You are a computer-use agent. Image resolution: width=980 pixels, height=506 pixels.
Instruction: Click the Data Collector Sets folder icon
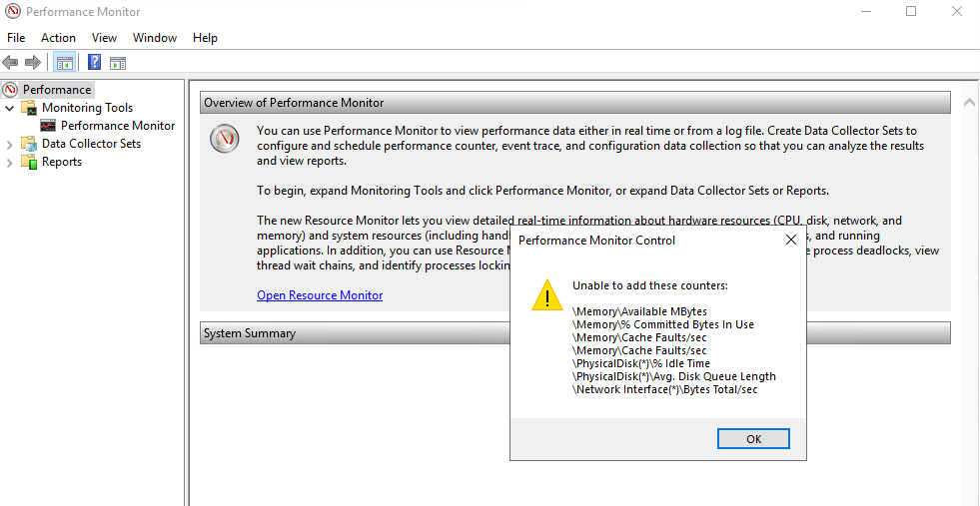29,144
